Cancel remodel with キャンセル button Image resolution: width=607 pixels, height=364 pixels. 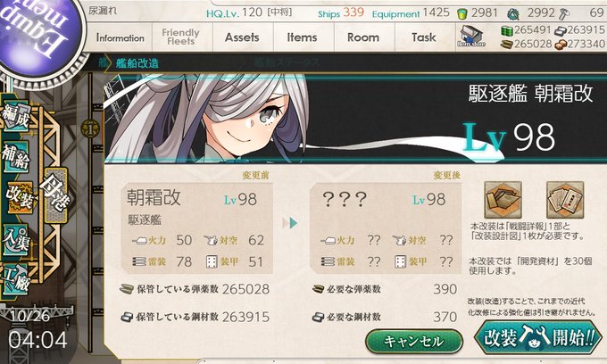tap(414, 341)
